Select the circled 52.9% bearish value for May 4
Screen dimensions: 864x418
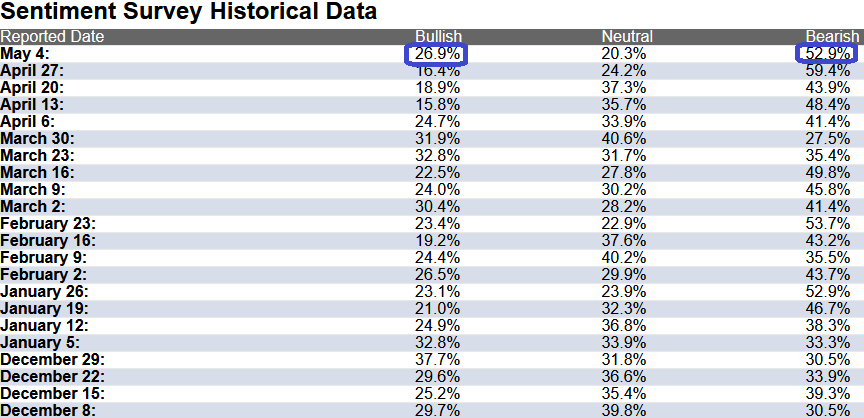pos(827,54)
